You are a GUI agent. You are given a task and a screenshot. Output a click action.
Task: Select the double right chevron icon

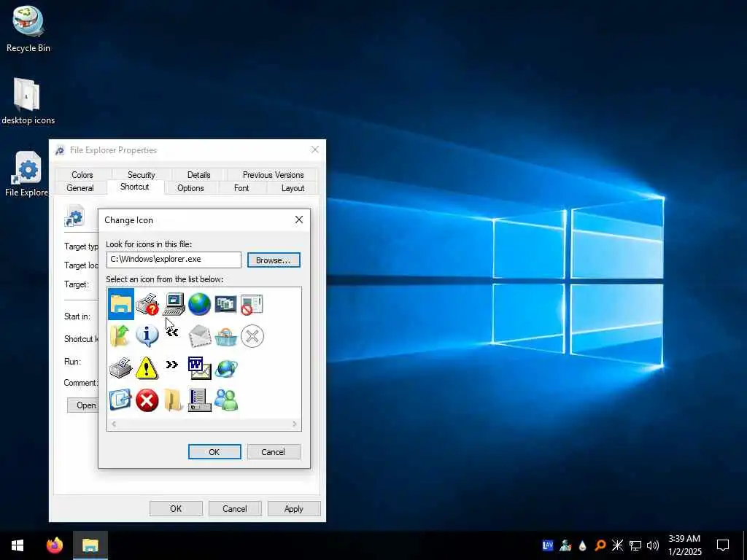172,365
